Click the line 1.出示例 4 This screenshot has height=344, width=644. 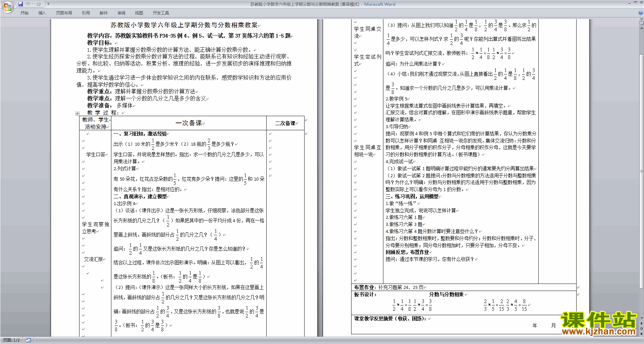click(125, 203)
